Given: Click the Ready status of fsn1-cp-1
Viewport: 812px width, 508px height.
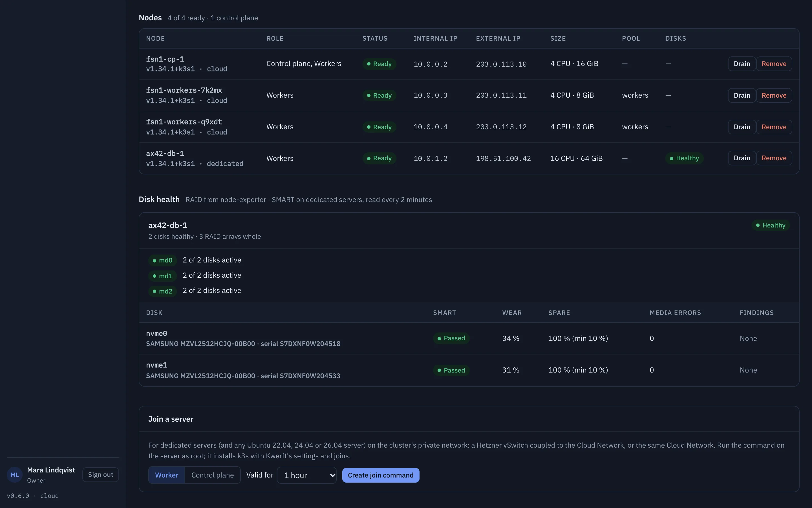Looking at the screenshot, I should [379, 64].
